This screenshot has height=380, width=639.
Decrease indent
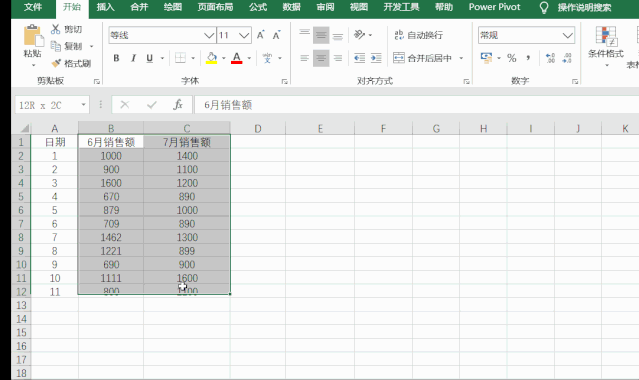pos(359,58)
